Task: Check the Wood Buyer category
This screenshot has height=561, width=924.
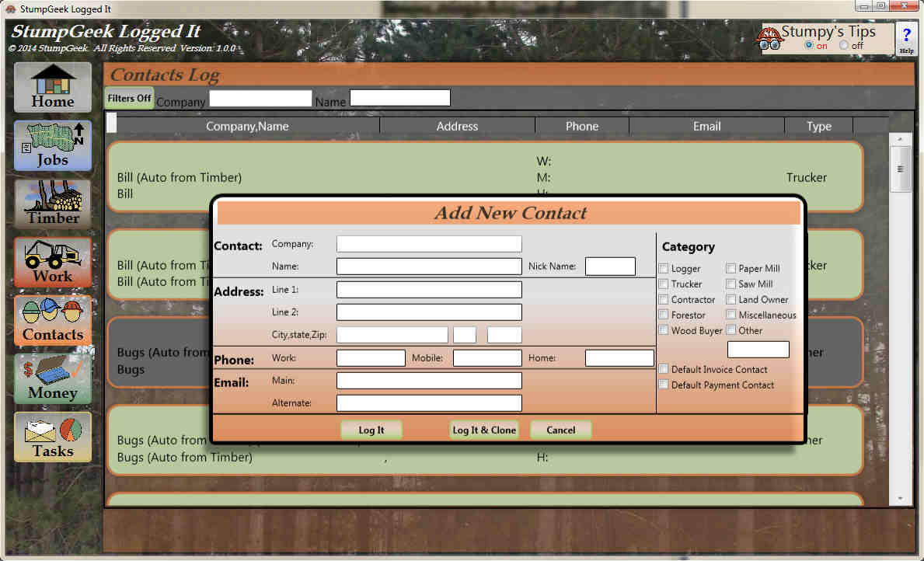Action: tap(664, 330)
